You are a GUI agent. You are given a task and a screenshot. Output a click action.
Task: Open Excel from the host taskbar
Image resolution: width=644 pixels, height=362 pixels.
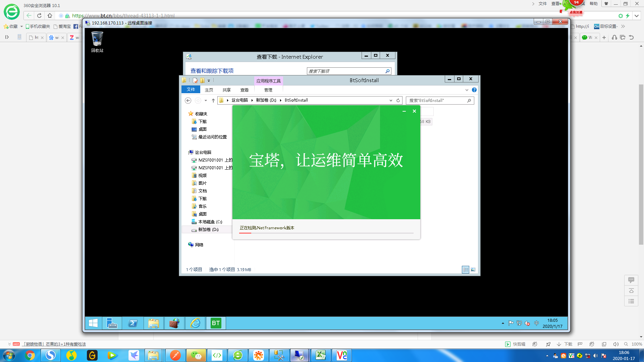pyautogui.click(x=321, y=355)
